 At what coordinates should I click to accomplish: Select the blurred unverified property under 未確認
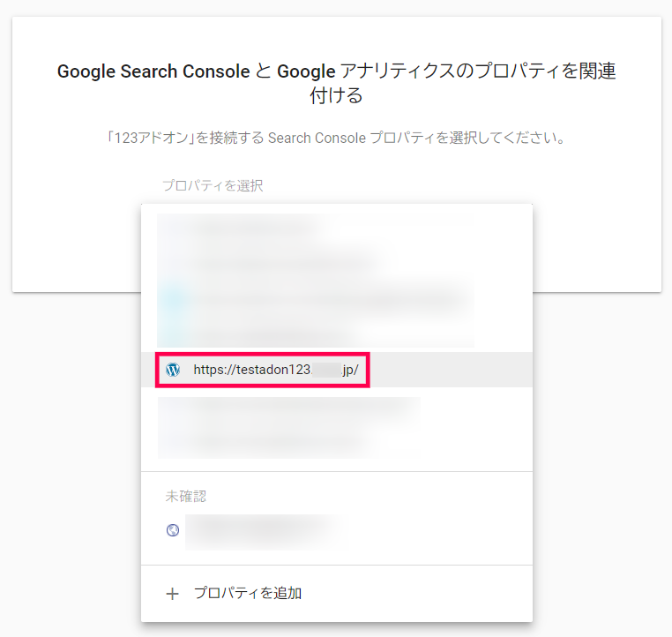[x=336, y=531]
